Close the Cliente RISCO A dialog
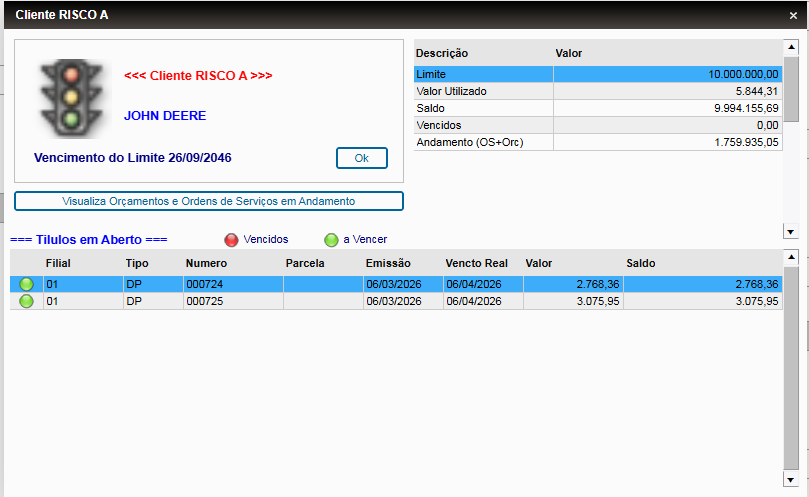 click(x=794, y=15)
